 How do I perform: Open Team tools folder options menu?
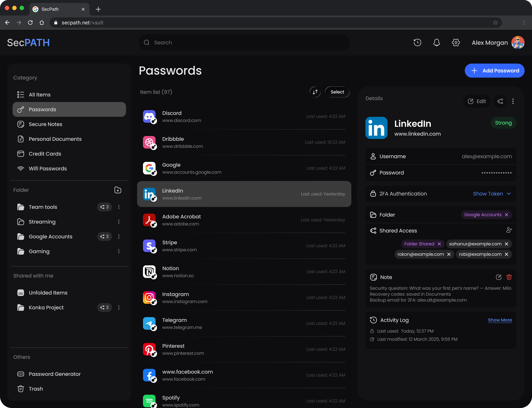point(119,207)
